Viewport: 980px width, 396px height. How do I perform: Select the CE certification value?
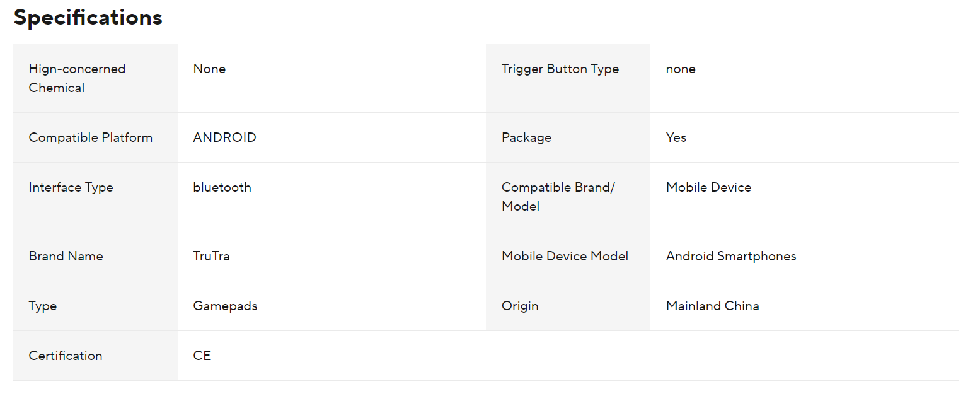pos(202,356)
